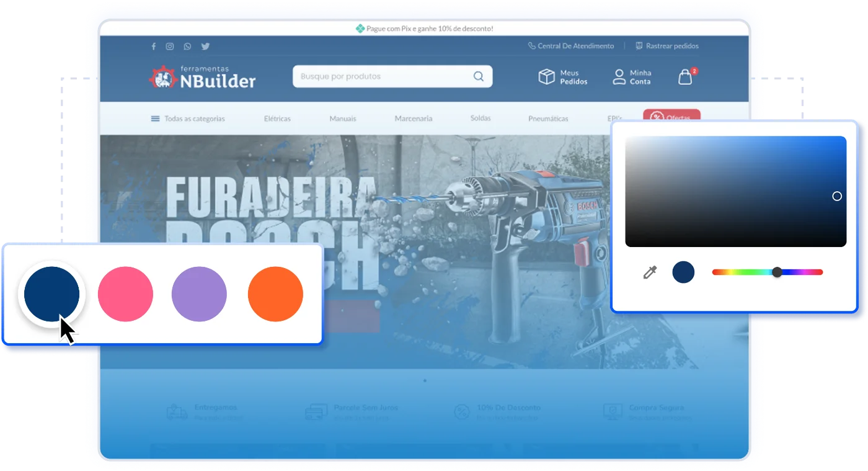Screen dimensions: 868x471
Task: Click the Pague com Pix banner text
Action: (x=430, y=29)
